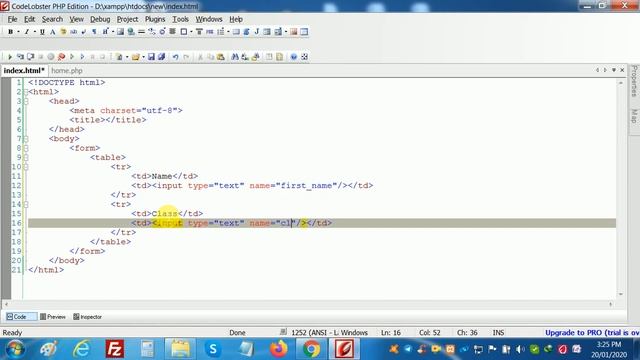640x360 pixels.
Task: Switch to the home.php tab
Action: [67, 71]
